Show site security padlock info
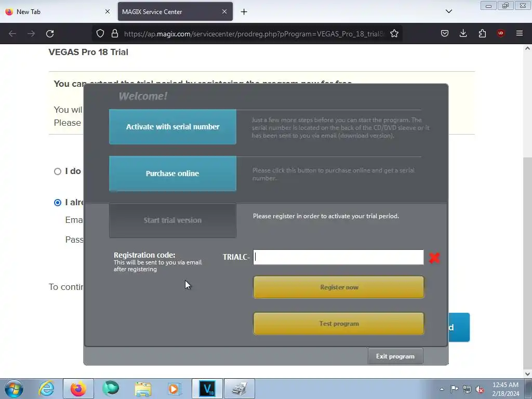 click(115, 34)
